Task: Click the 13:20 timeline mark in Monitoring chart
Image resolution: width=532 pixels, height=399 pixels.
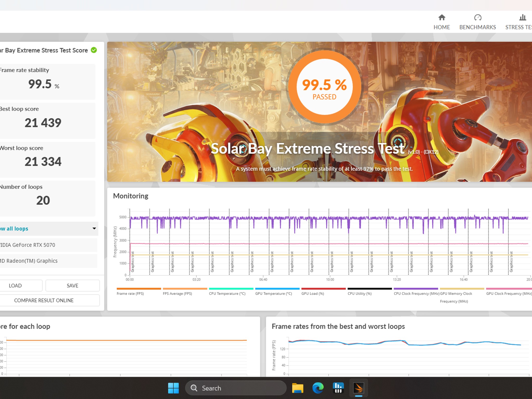Action: pyautogui.click(x=397, y=280)
